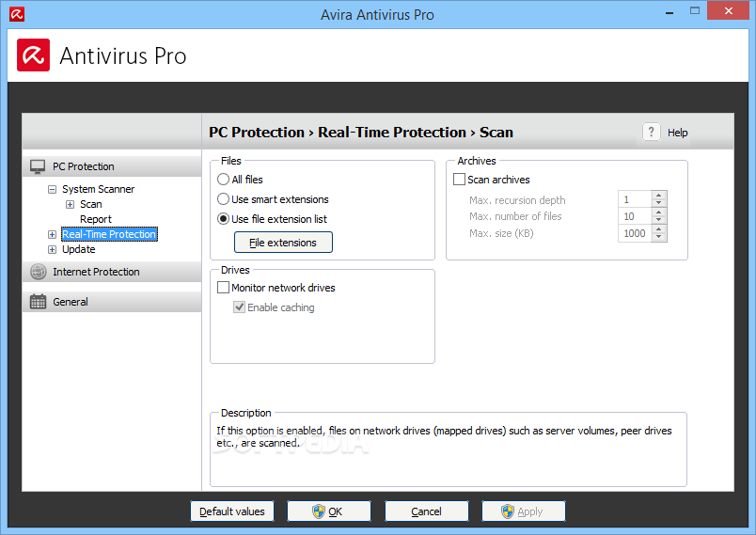Image resolution: width=756 pixels, height=535 pixels.
Task: Click the PC Protection monitor icon
Action: pyautogui.click(x=38, y=166)
